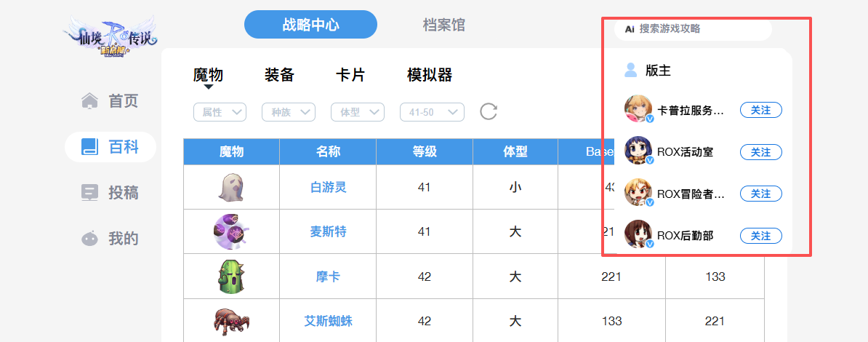Click the 百科 book icon

coord(89,147)
